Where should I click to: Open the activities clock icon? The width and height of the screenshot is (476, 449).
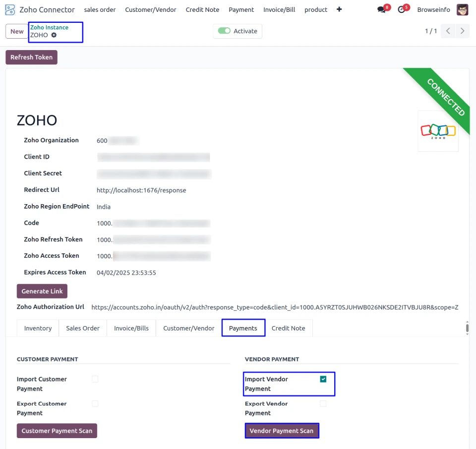402,9
